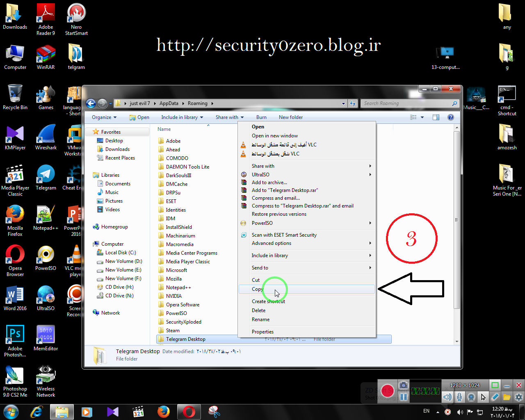Open cmd Shortcut on the desktop

point(507,101)
